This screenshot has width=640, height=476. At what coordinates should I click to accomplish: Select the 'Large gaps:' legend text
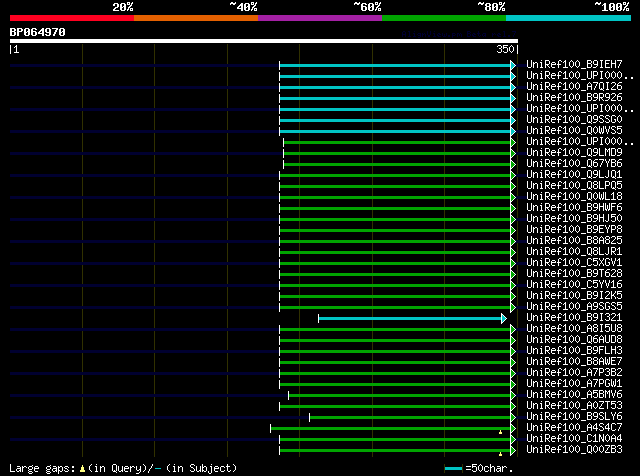[x=42, y=468]
